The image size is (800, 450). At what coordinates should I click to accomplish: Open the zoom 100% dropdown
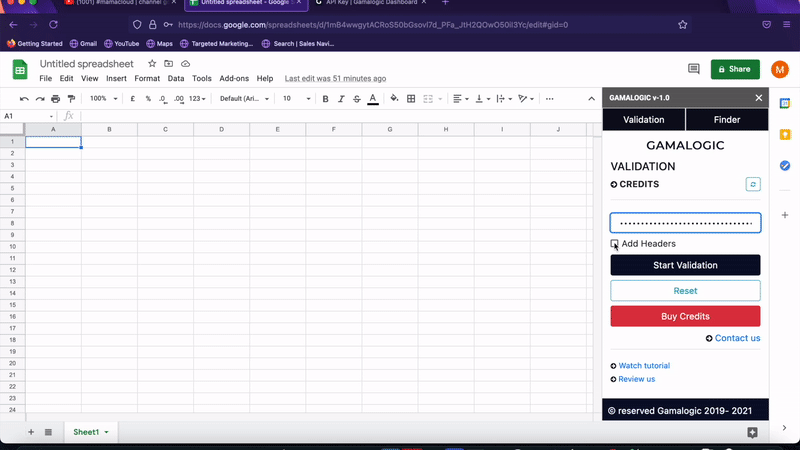[x=104, y=98]
